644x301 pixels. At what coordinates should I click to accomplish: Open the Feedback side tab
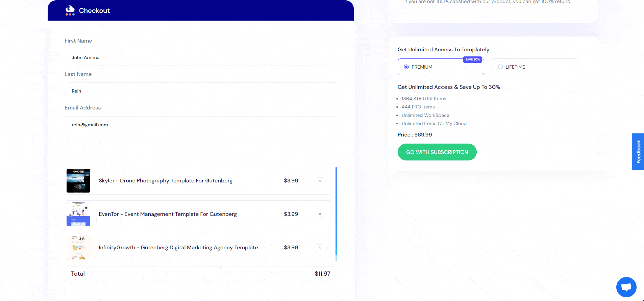coord(638,152)
